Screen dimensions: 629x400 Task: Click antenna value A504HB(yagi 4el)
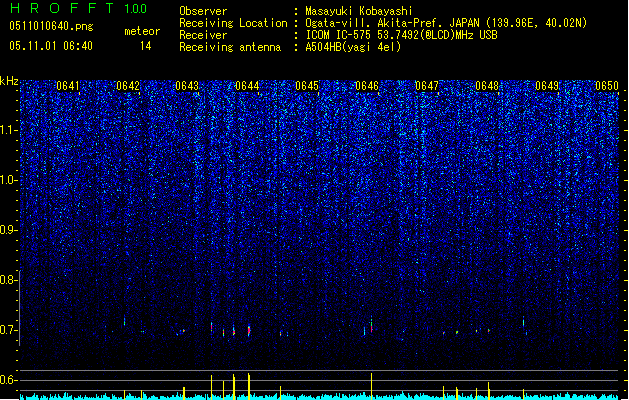353,47
